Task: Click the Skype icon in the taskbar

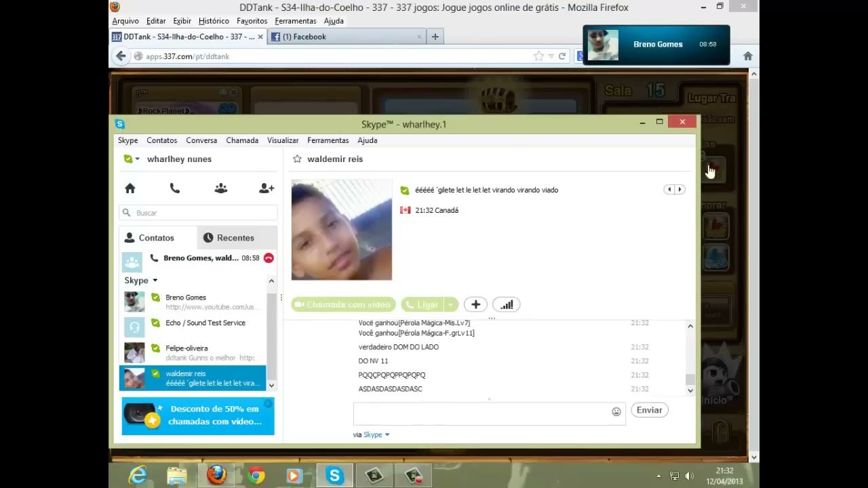Action: (x=334, y=476)
